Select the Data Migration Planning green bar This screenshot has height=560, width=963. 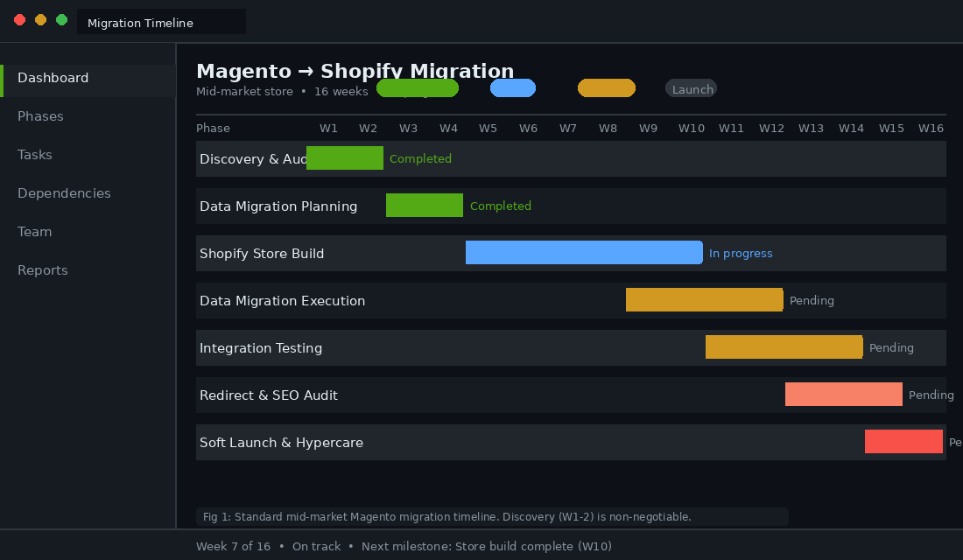pos(425,206)
